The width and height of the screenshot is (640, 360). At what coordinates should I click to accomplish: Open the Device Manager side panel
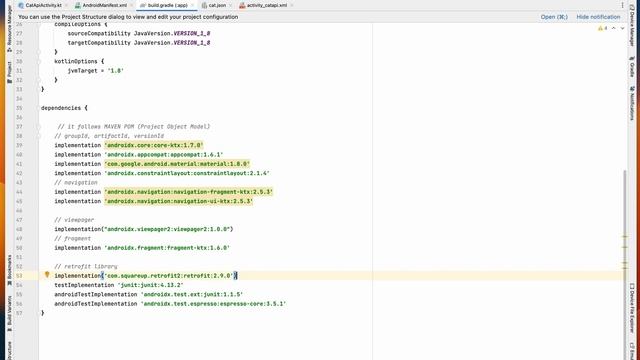(632, 24)
